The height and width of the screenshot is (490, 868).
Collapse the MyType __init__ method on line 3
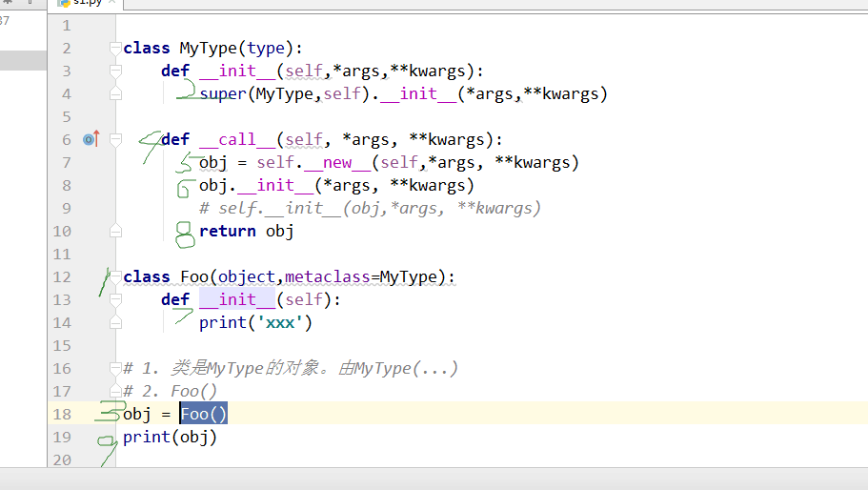[x=115, y=71]
